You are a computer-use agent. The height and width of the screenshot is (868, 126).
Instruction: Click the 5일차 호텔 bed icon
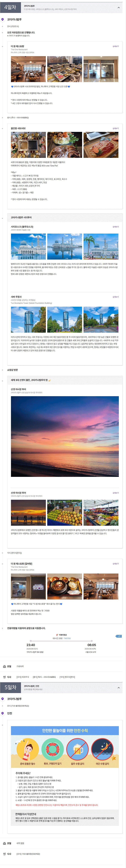tap(4, 843)
